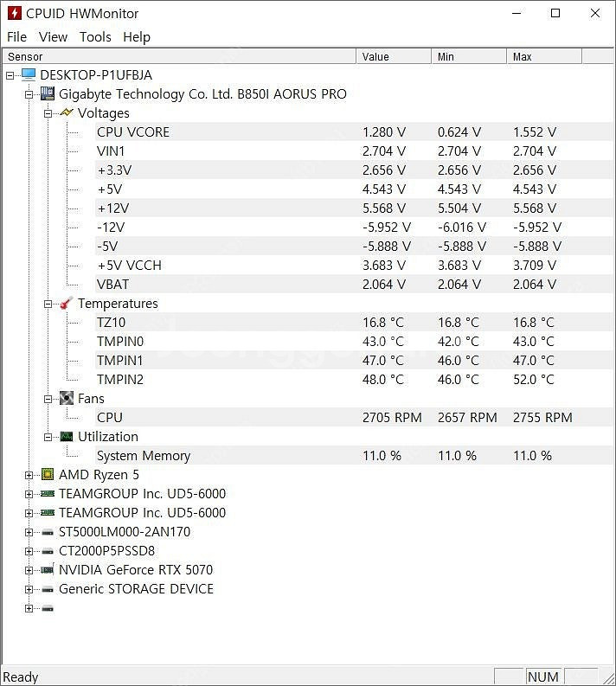Screen dimensions: 616x686
Task: Expand the AMD Ryzen 5 node
Action: click(29, 475)
